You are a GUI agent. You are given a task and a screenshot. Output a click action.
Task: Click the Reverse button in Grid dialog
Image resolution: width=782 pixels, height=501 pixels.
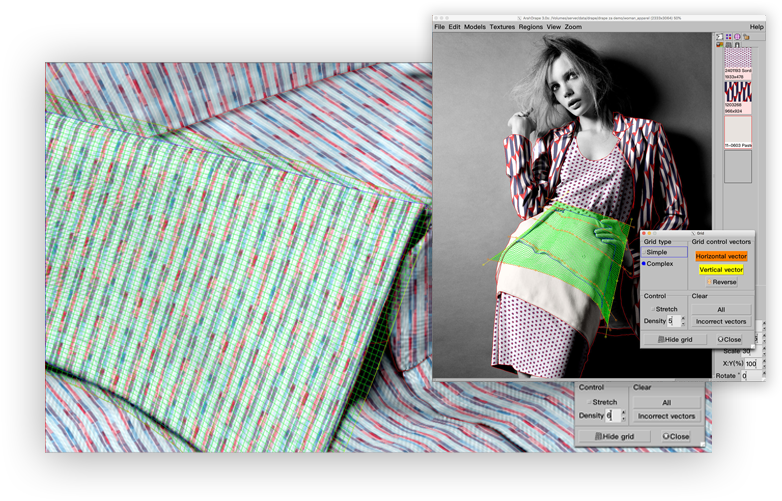[721, 282]
